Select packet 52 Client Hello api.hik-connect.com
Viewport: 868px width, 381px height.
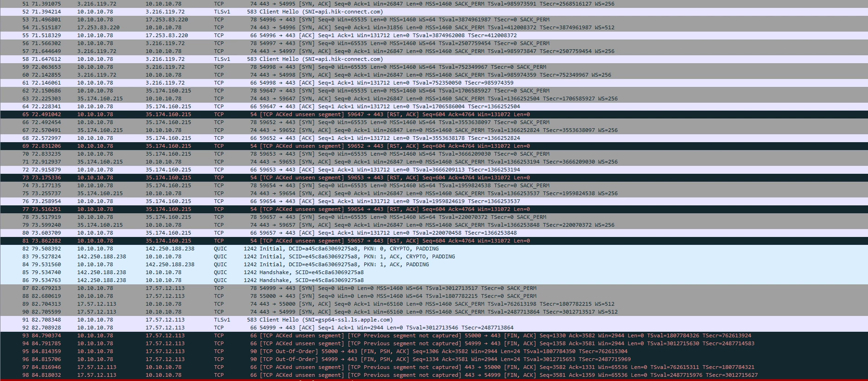point(434,12)
